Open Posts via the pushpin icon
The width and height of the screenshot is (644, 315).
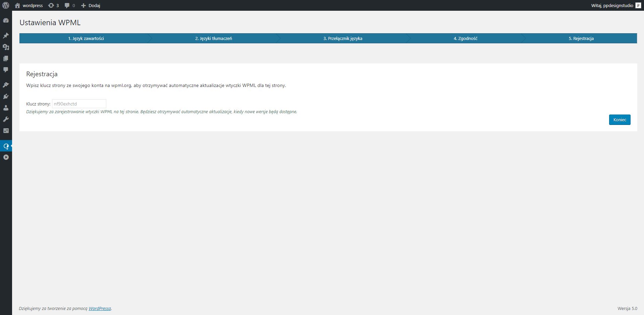(x=6, y=36)
